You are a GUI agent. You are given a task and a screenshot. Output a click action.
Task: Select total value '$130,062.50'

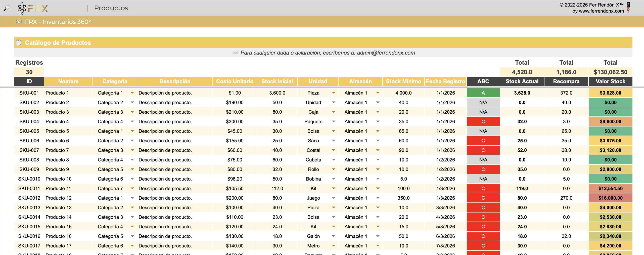(x=610, y=72)
